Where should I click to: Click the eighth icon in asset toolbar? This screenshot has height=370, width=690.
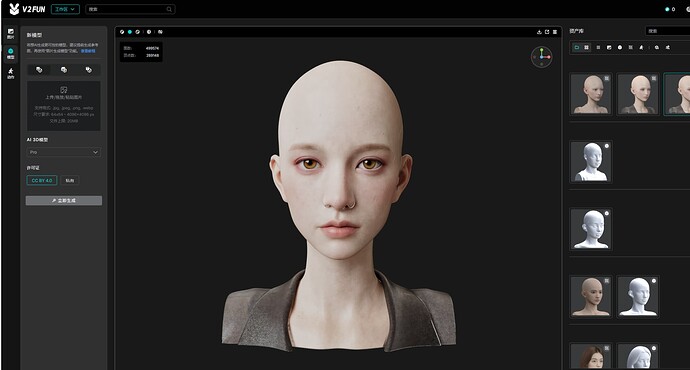(x=657, y=47)
